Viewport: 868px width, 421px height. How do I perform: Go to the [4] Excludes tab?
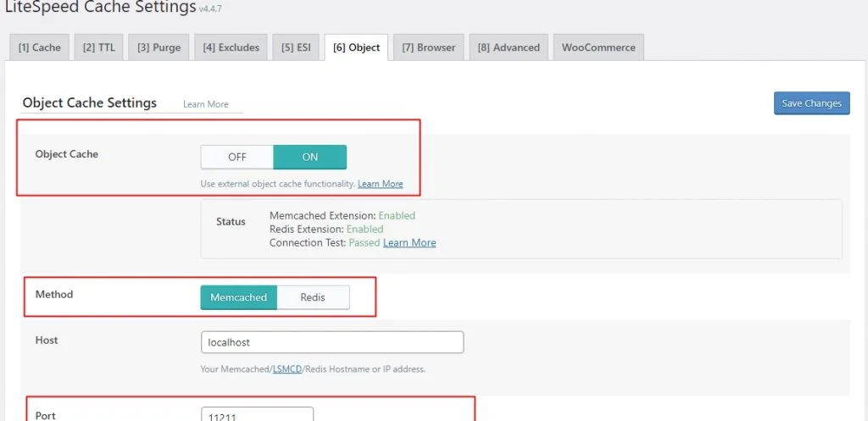[x=231, y=47]
